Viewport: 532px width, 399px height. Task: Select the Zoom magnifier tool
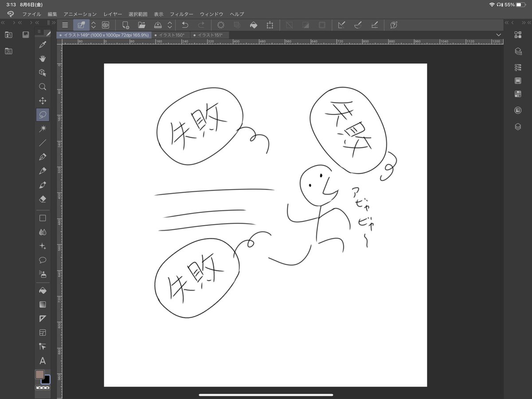click(x=43, y=87)
